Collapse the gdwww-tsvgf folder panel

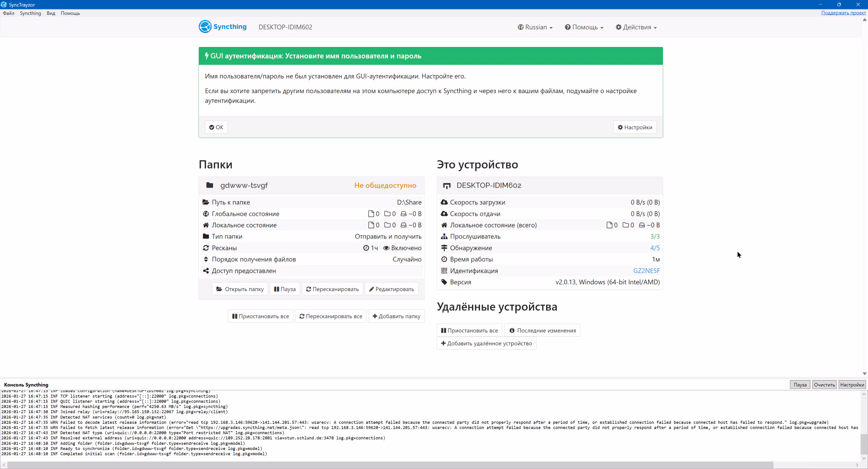pyautogui.click(x=311, y=185)
